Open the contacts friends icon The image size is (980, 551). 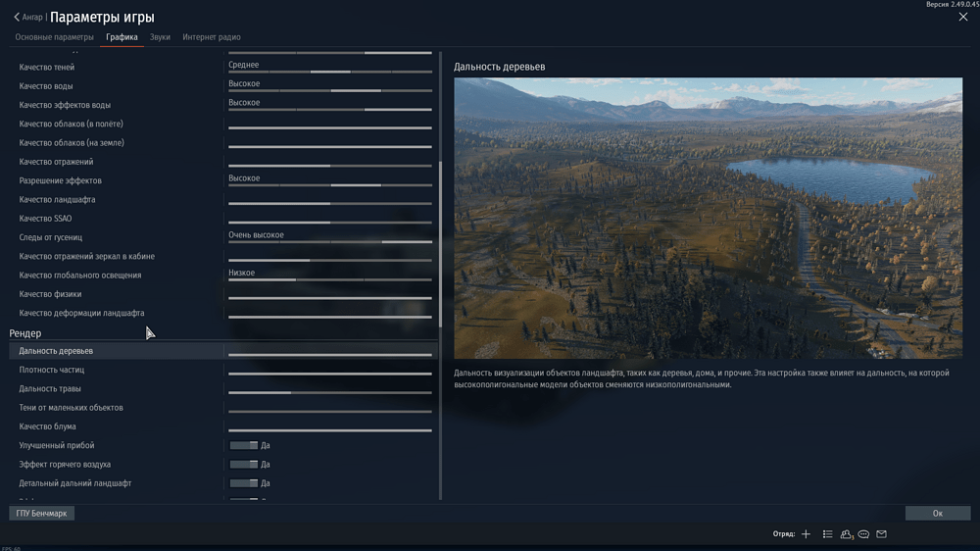coord(847,534)
